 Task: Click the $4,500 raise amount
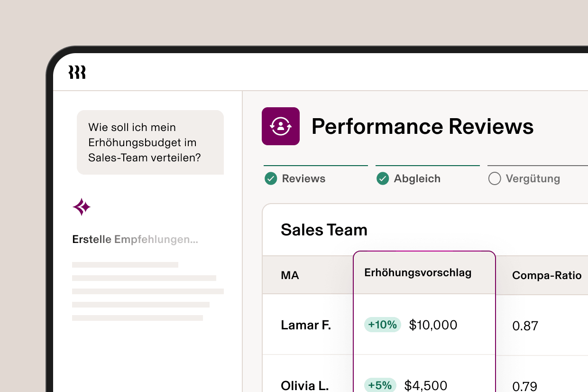click(426, 385)
